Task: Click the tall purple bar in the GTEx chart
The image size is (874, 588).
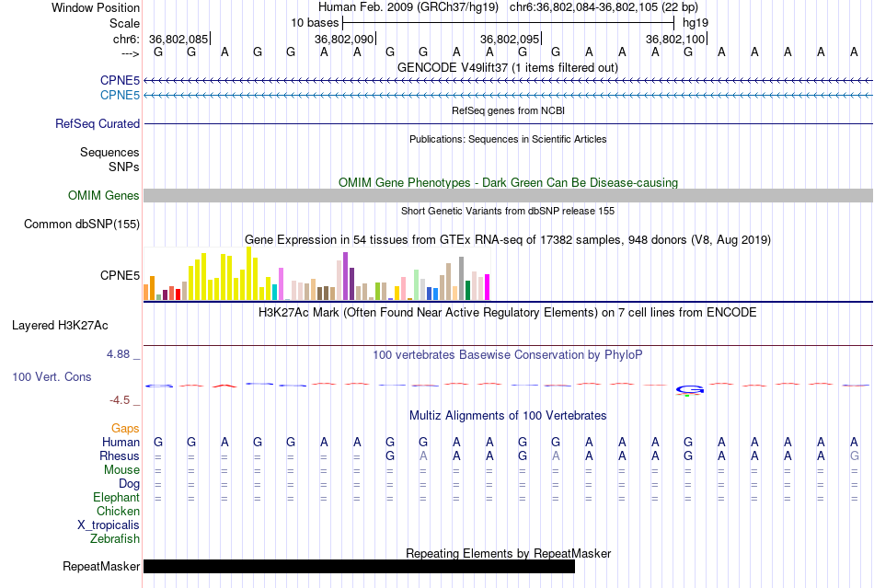Action: click(346, 276)
